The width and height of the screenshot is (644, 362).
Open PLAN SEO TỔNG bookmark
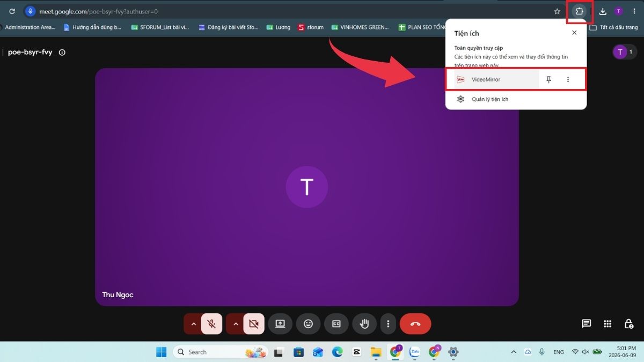point(422,27)
